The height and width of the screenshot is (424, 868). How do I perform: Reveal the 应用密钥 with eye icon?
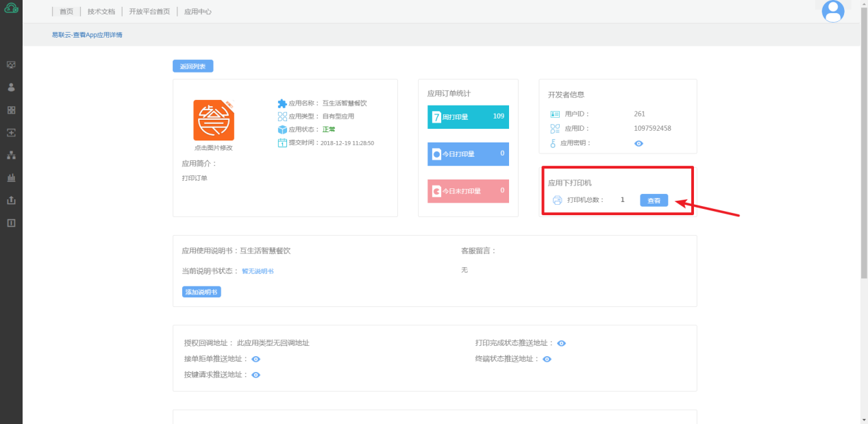pos(638,143)
